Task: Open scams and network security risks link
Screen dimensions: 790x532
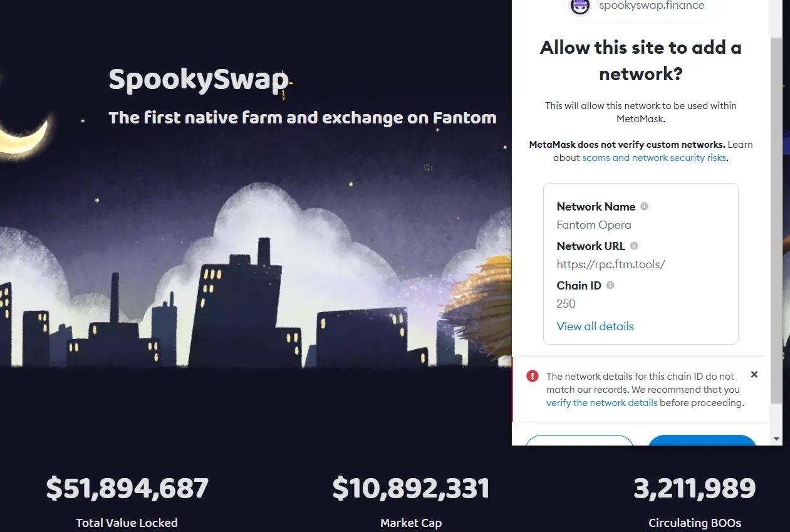Action: 654,158
